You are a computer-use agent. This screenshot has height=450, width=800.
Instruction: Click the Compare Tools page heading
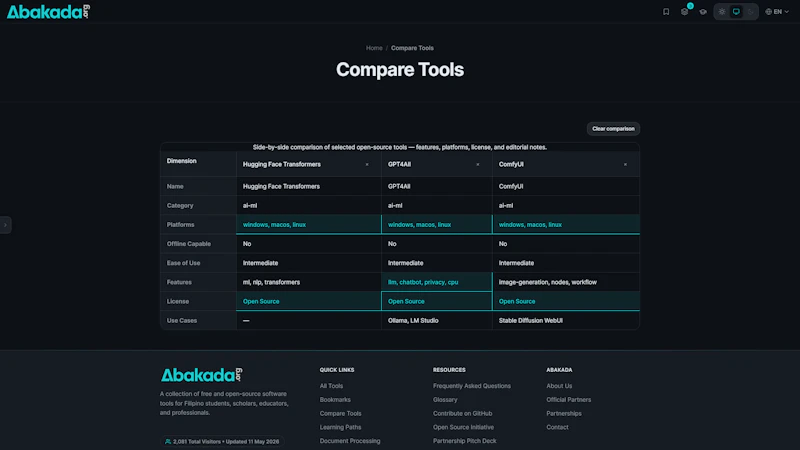400,70
